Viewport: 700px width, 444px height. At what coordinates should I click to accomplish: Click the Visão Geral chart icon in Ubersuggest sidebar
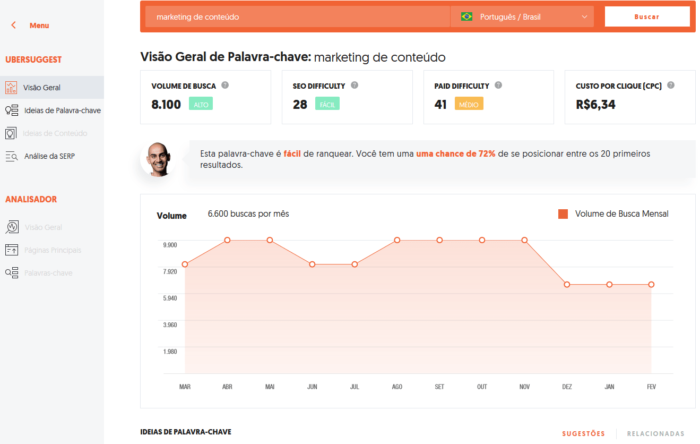pos(12,87)
